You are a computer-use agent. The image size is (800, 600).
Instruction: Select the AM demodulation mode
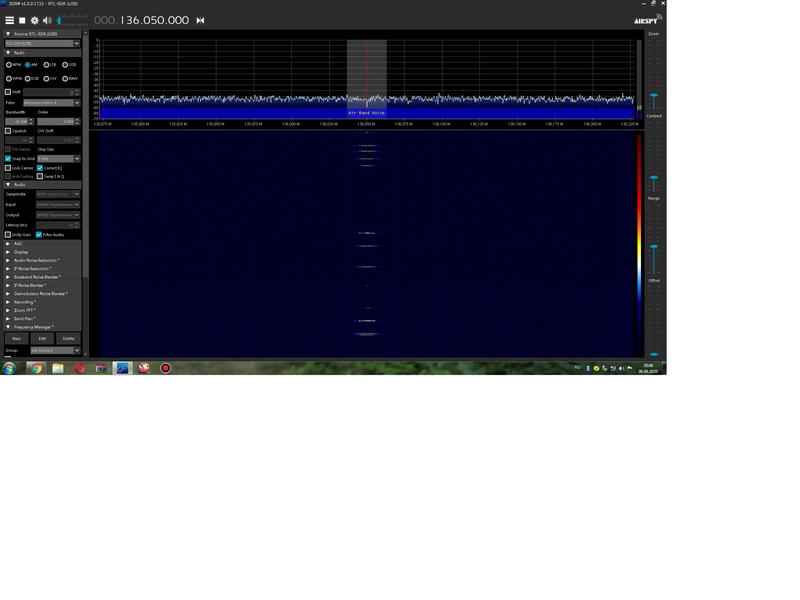coord(28,65)
